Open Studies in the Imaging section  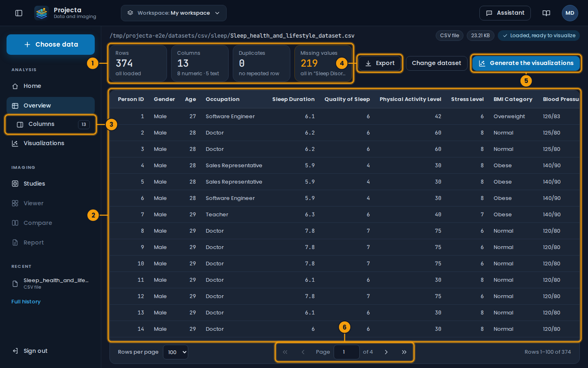[x=51, y=184]
